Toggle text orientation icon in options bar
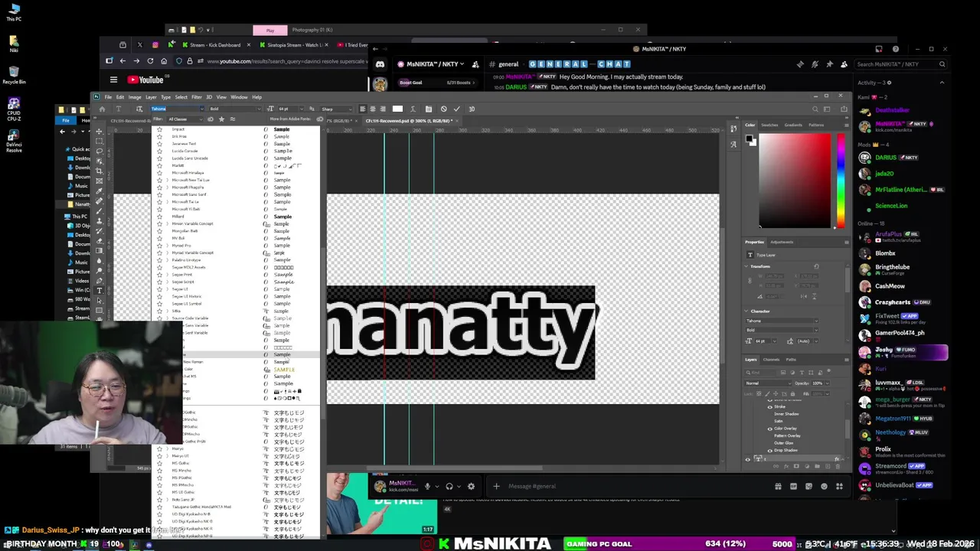Image resolution: width=980 pixels, height=551 pixels. (x=139, y=109)
